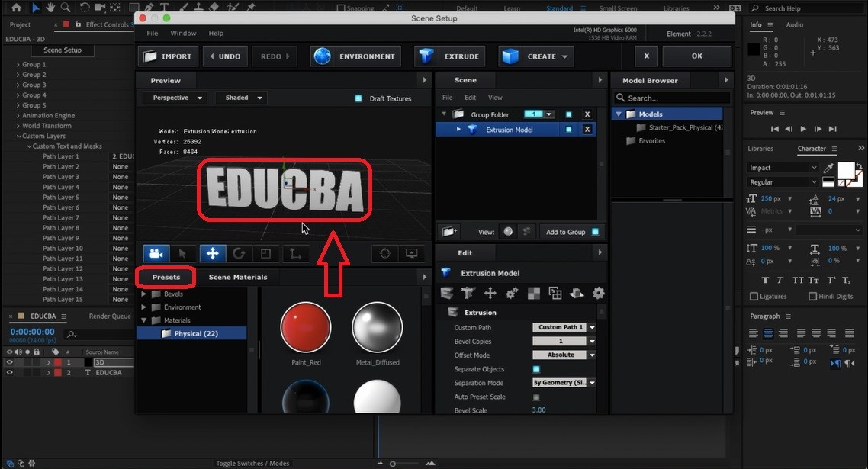The image size is (868, 469).
Task: Open the CREATE dropdown arrow
Action: point(564,56)
